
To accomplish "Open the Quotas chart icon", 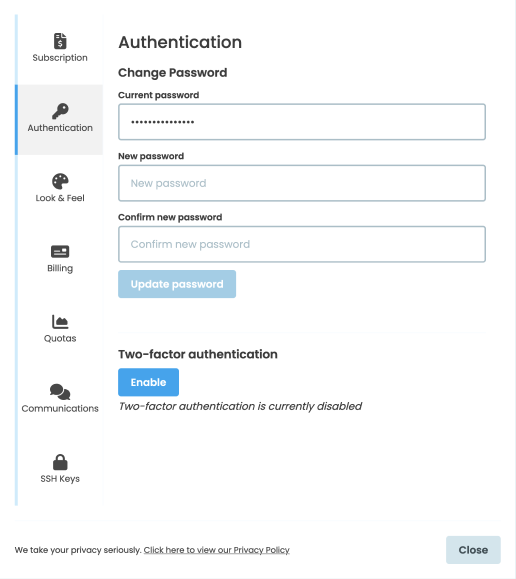I will (60, 322).
